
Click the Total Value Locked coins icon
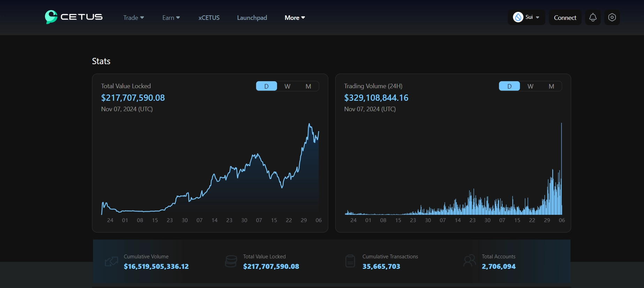point(231,261)
